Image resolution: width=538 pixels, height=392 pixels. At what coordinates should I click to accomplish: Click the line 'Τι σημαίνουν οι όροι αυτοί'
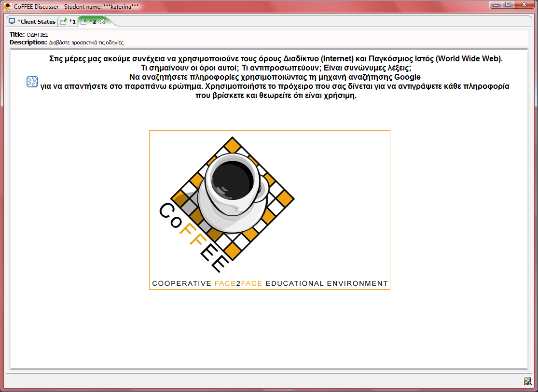click(276, 68)
